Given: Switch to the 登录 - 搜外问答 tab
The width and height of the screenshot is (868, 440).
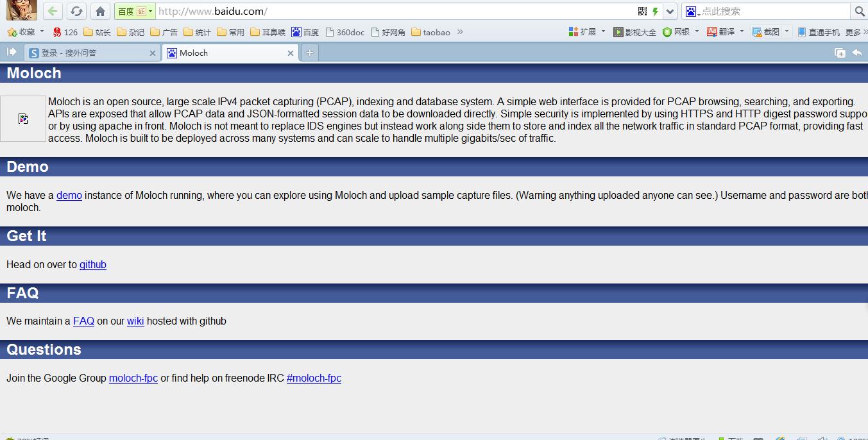Looking at the screenshot, I should click(92, 53).
